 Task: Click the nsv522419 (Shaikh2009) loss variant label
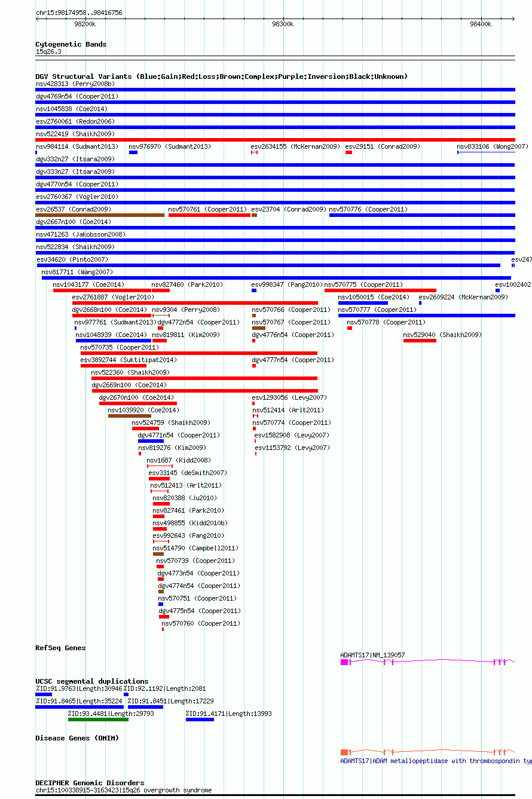75,134
